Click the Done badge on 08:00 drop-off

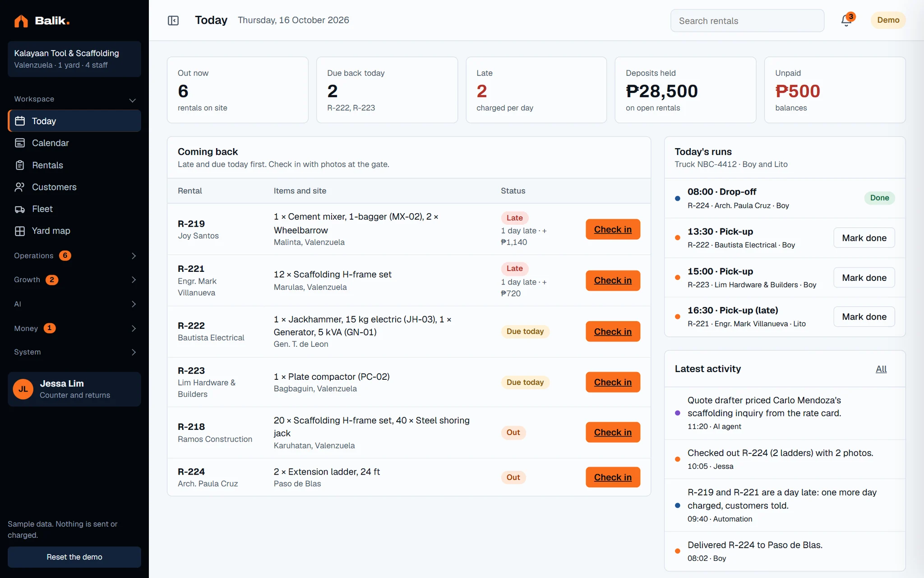click(879, 198)
